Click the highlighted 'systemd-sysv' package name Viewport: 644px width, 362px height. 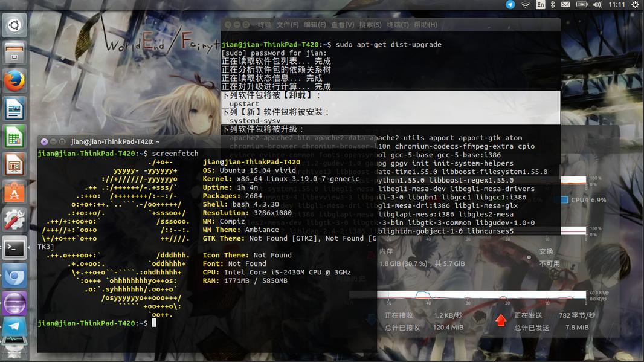click(255, 121)
